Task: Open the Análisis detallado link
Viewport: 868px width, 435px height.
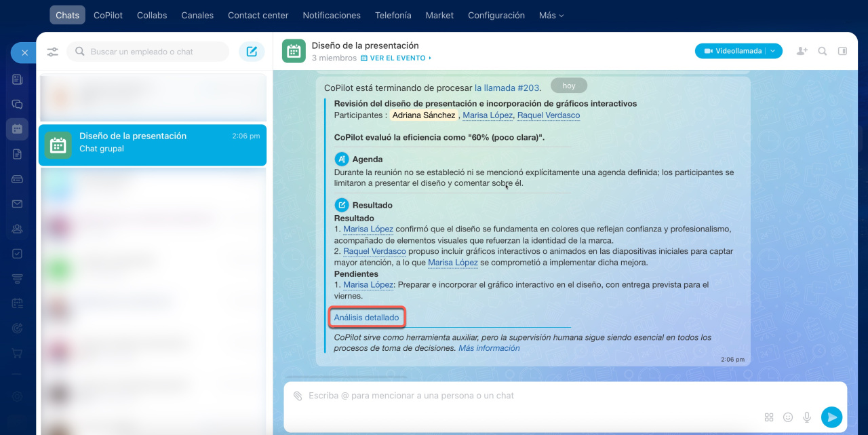Action: [x=366, y=318]
